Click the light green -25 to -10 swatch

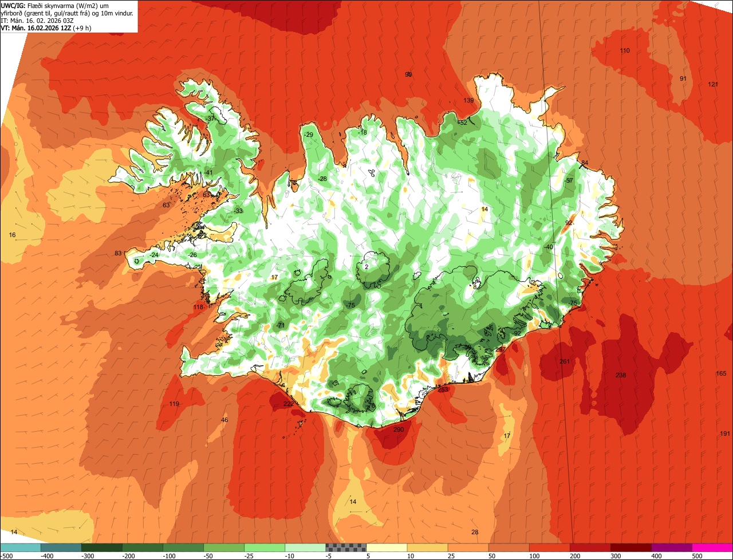[x=265, y=547]
